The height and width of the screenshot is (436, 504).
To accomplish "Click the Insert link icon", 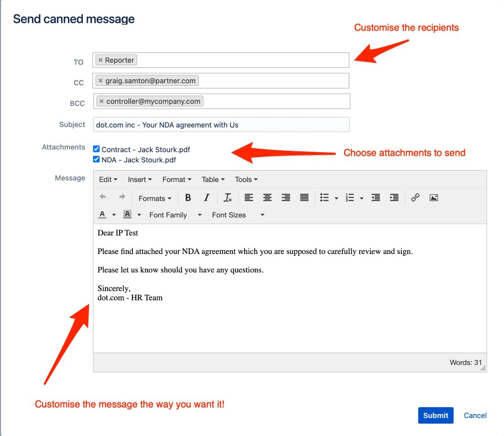I will tap(415, 198).
